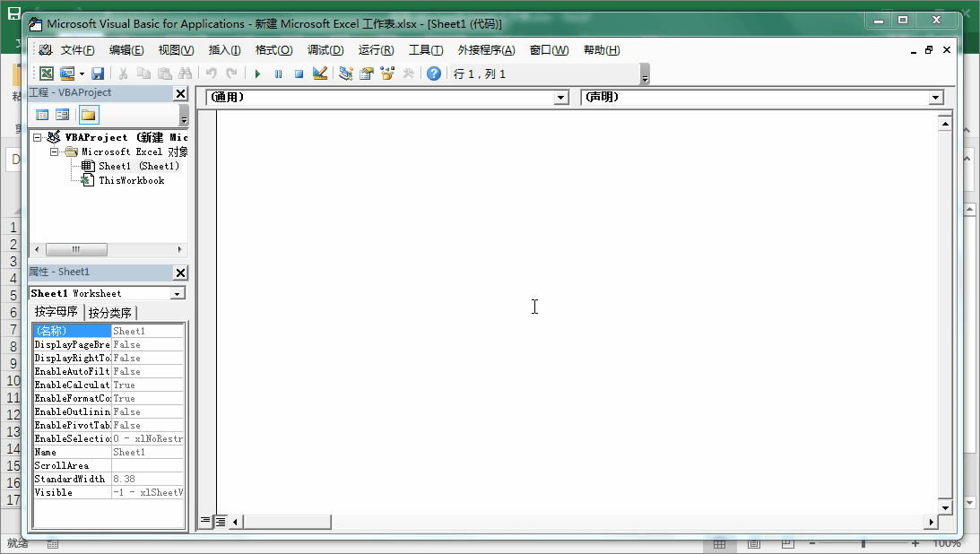Select the Run Sub/UserForm icon
Viewport: 980px width, 554px height.
(x=257, y=73)
